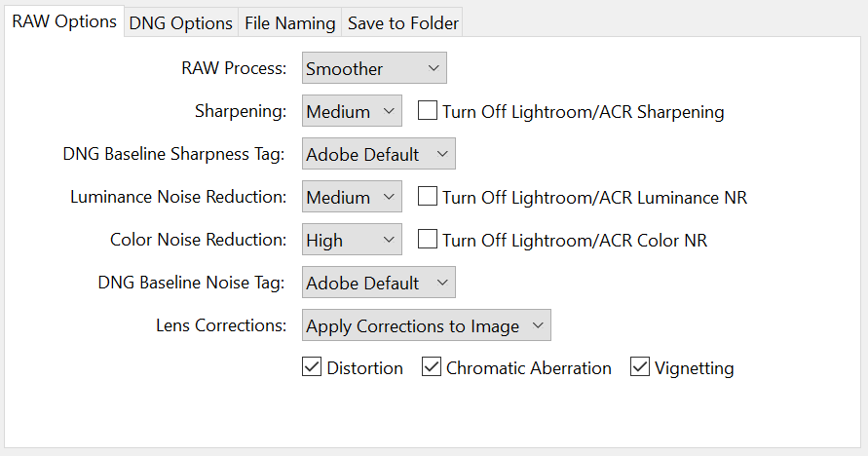The width and height of the screenshot is (868, 456).
Task: Click the Apply Corrections to Image arrow
Action: [x=538, y=326]
